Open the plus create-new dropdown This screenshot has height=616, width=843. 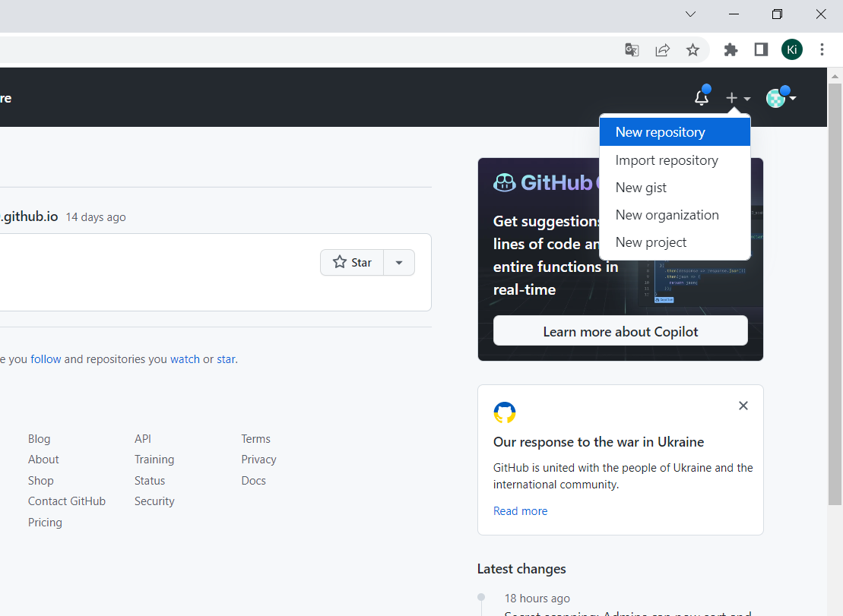pos(737,97)
